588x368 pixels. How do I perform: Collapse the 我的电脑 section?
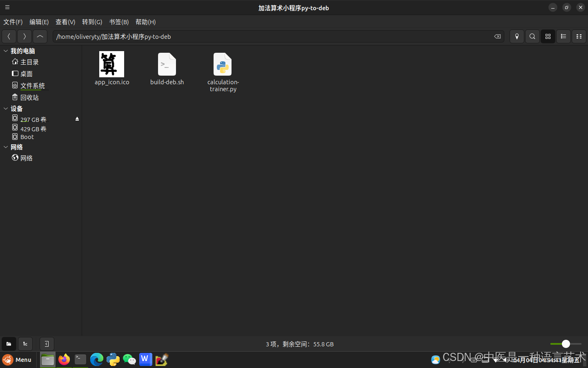(6, 51)
